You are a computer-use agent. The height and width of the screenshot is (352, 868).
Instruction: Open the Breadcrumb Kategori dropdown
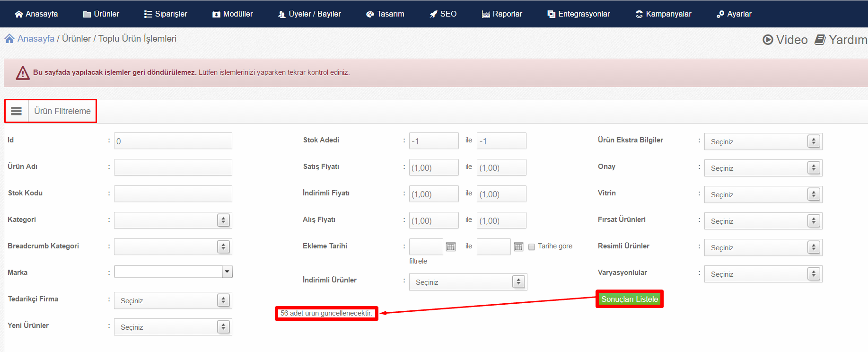(173, 246)
